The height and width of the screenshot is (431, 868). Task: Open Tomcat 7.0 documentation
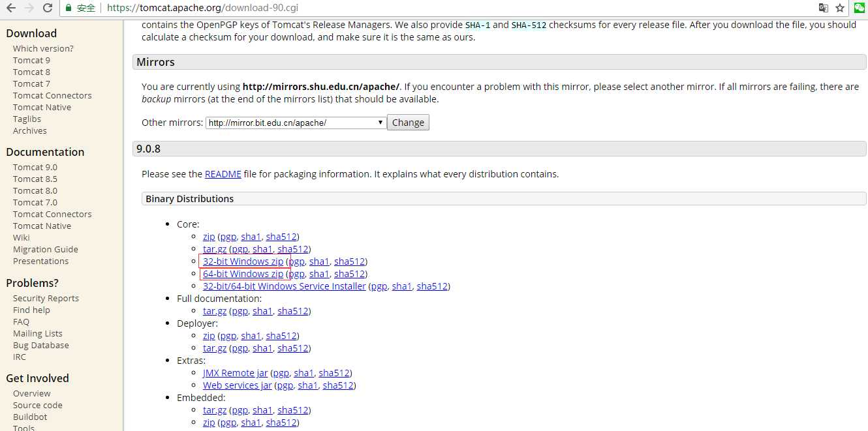[35, 202]
